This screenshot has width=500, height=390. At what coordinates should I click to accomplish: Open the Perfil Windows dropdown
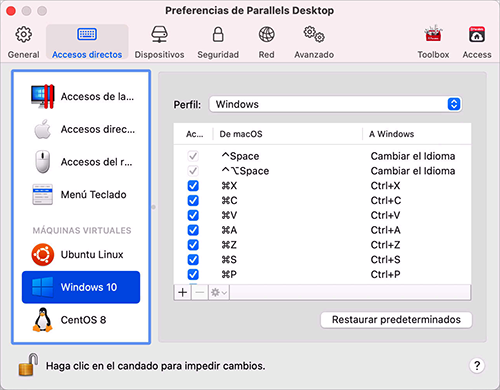tap(335, 104)
